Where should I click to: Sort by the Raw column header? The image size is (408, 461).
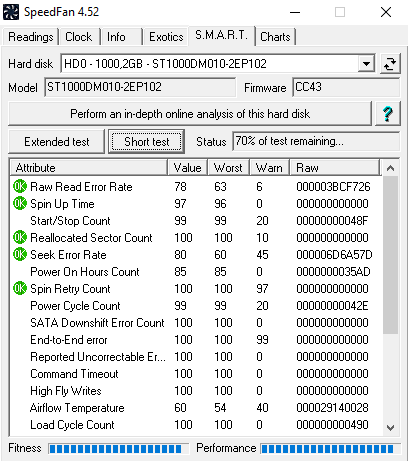(x=335, y=167)
